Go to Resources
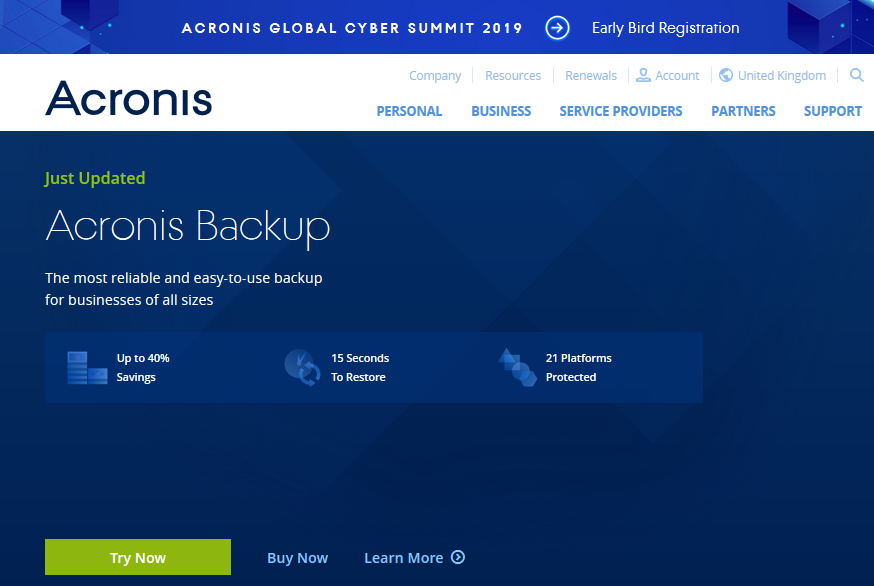 [513, 75]
